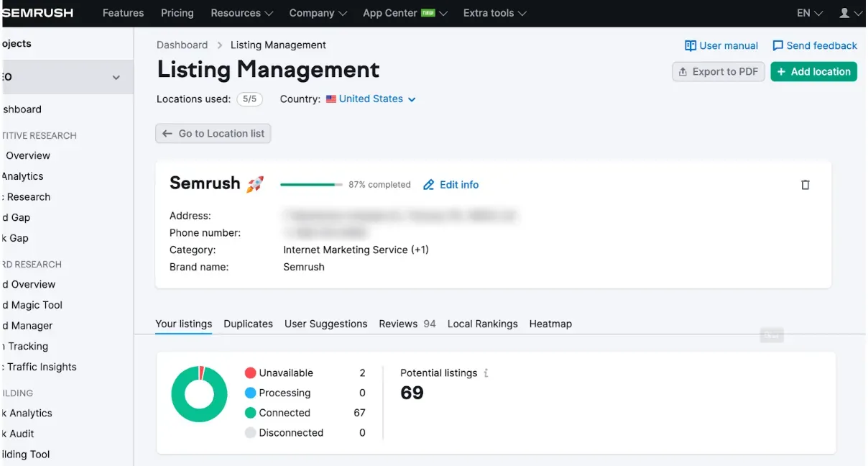The width and height of the screenshot is (868, 466).
Task: Click Go to Location list button
Action: click(213, 134)
